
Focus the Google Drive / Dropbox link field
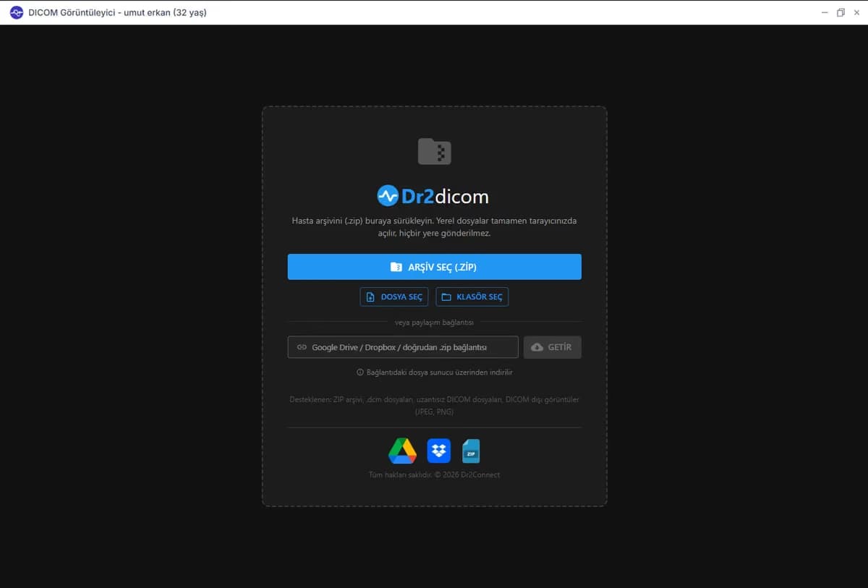pos(403,347)
